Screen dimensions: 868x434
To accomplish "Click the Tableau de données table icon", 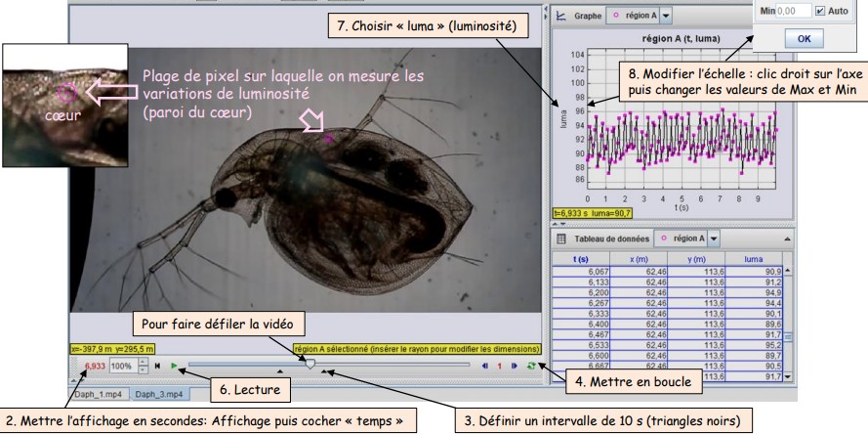I will point(561,239).
